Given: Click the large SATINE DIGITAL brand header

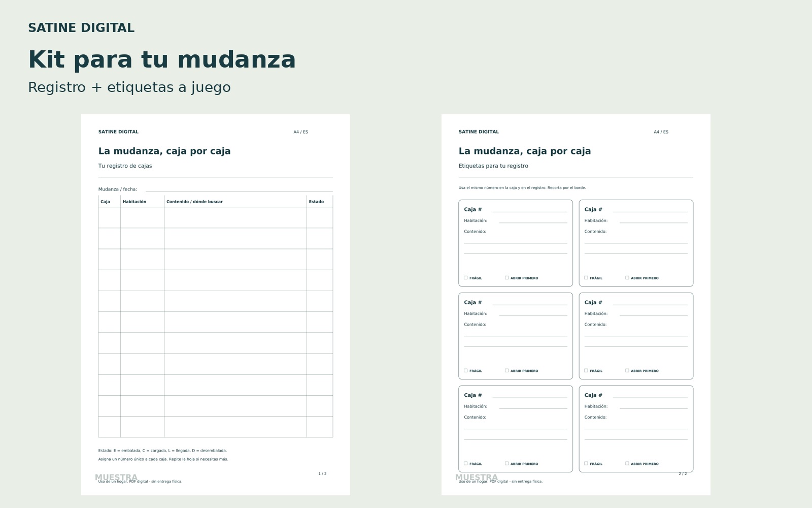Looking at the screenshot, I should (81, 28).
